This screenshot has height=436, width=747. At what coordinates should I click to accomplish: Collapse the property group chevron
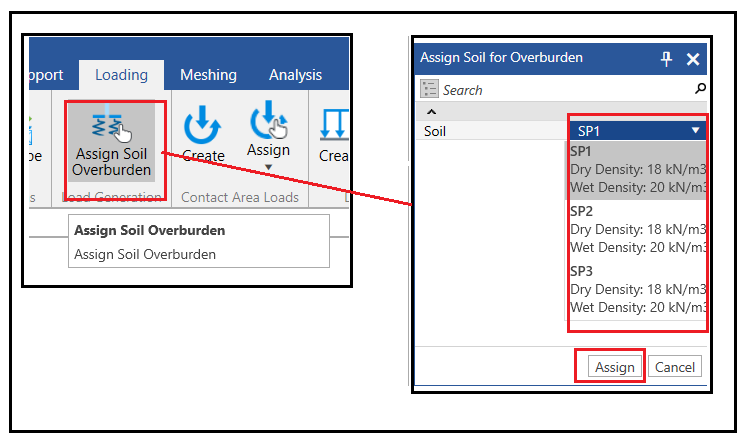[431, 112]
